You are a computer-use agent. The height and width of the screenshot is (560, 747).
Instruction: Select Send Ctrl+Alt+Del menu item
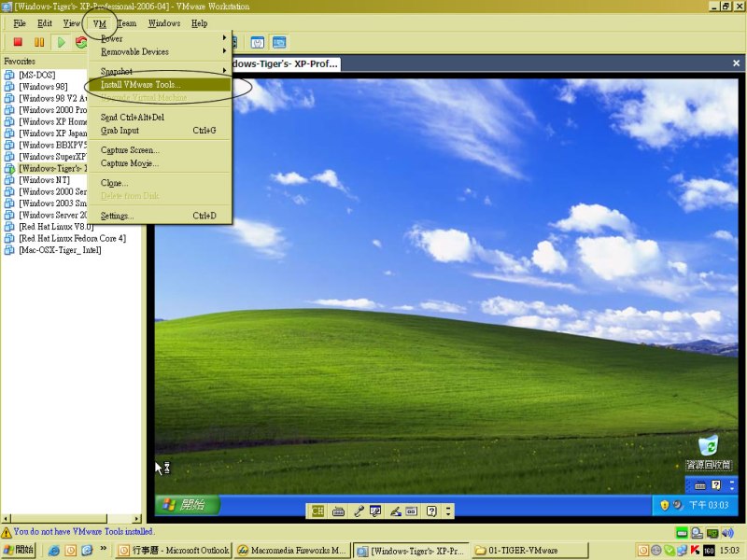coord(160,118)
